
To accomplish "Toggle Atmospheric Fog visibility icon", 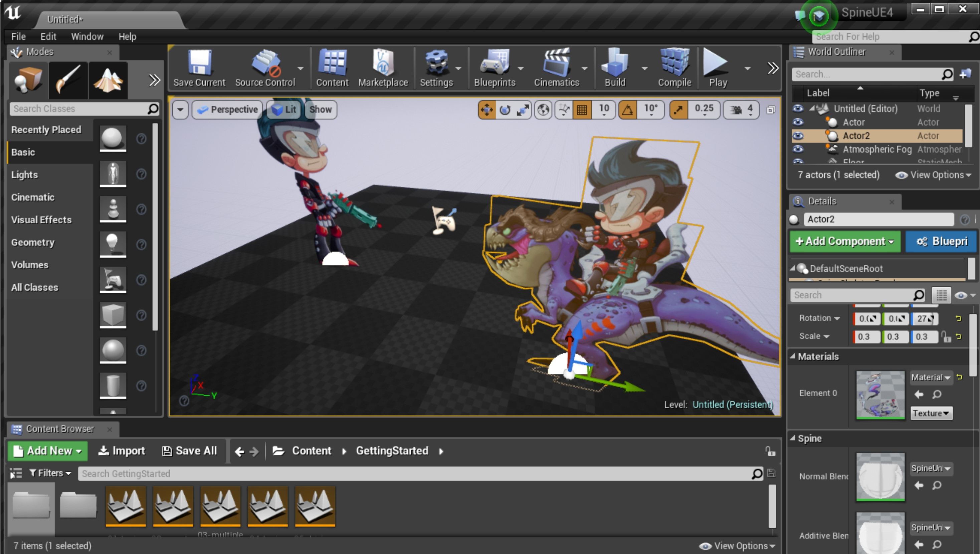I will [798, 150].
